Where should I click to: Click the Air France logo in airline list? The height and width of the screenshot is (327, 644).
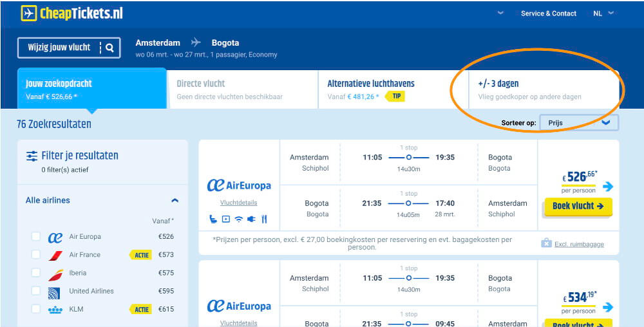(x=55, y=255)
